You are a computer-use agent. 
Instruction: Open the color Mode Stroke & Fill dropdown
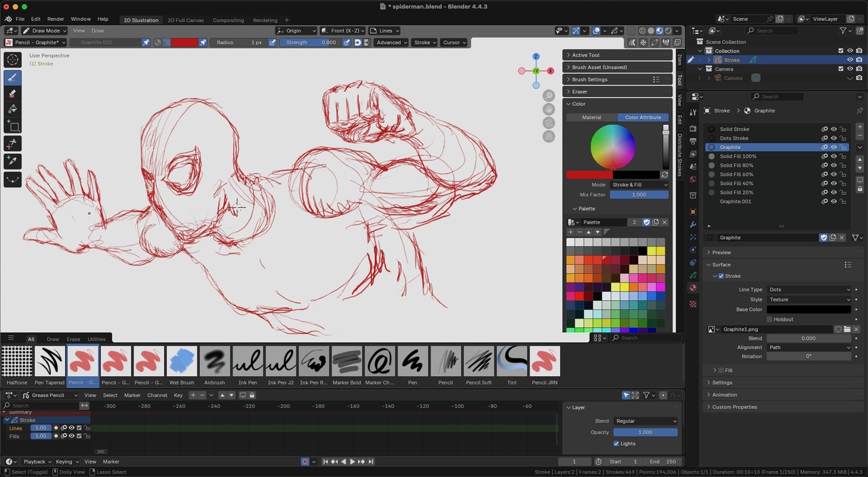pos(639,185)
